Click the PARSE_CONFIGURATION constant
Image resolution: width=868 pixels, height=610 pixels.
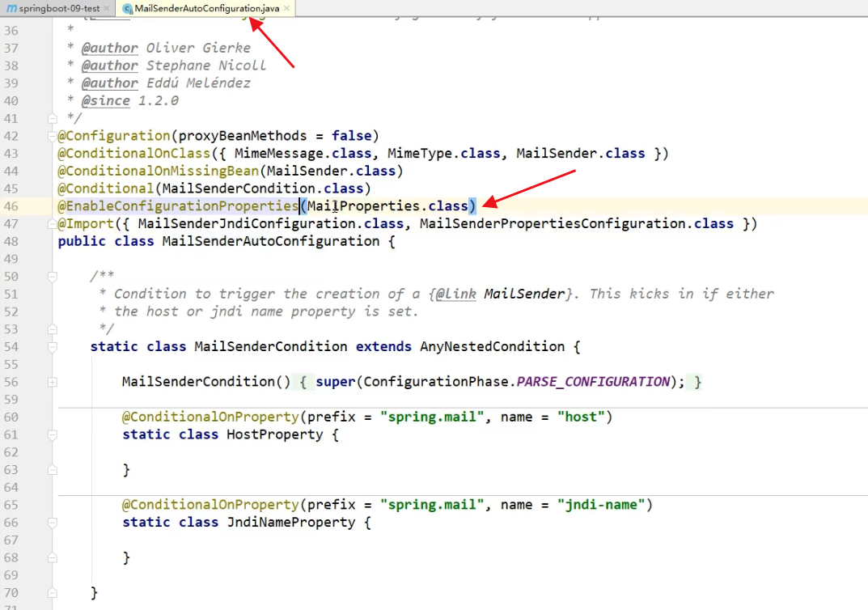point(593,382)
